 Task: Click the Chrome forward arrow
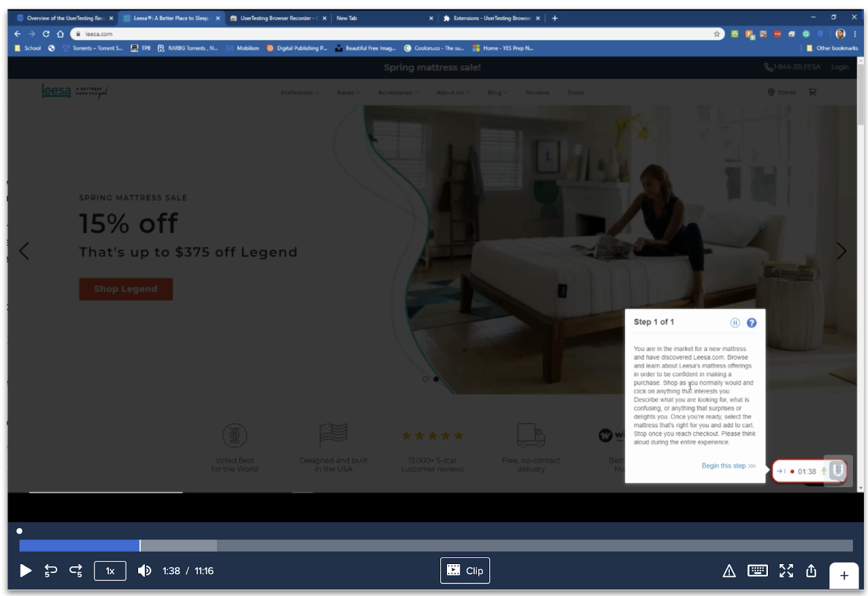pyautogui.click(x=31, y=33)
